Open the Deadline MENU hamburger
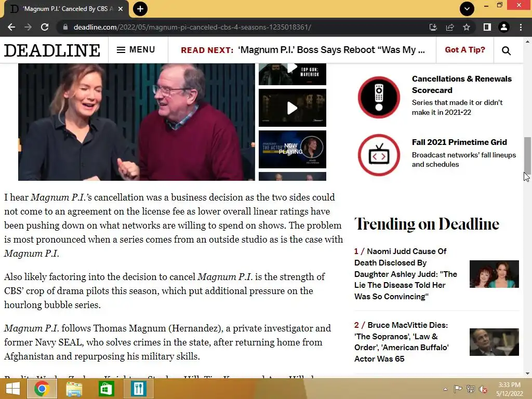The width and height of the screenshot is (532, 399). tap(136, 50)
